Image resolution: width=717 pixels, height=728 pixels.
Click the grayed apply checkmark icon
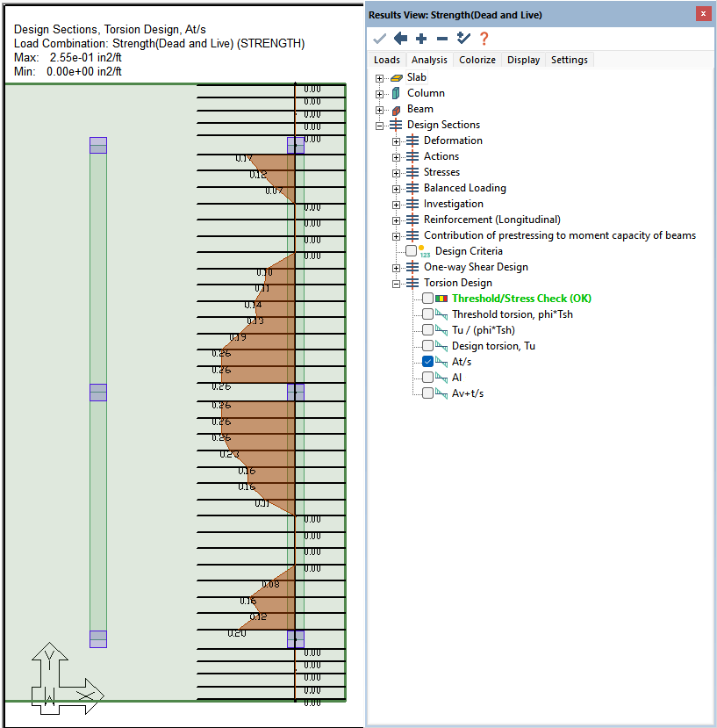tap(380, 38)
